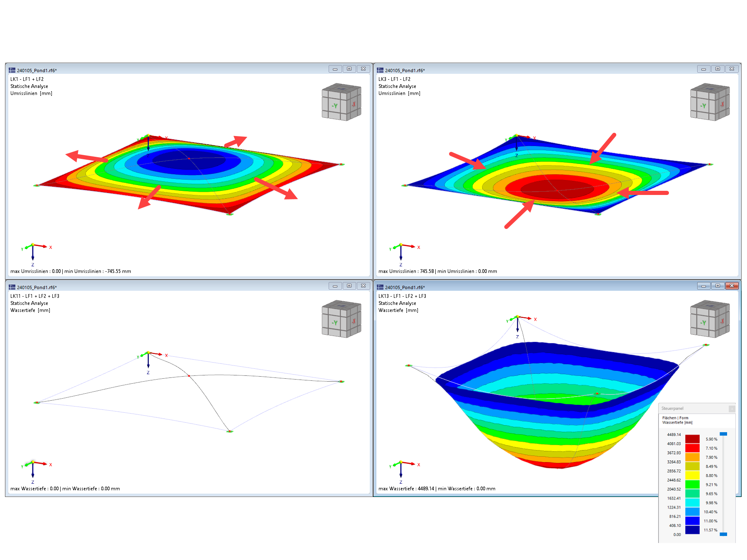
Task: Click the 'LK1 - LF1 + LF2' label
Action: click(27, 79)
